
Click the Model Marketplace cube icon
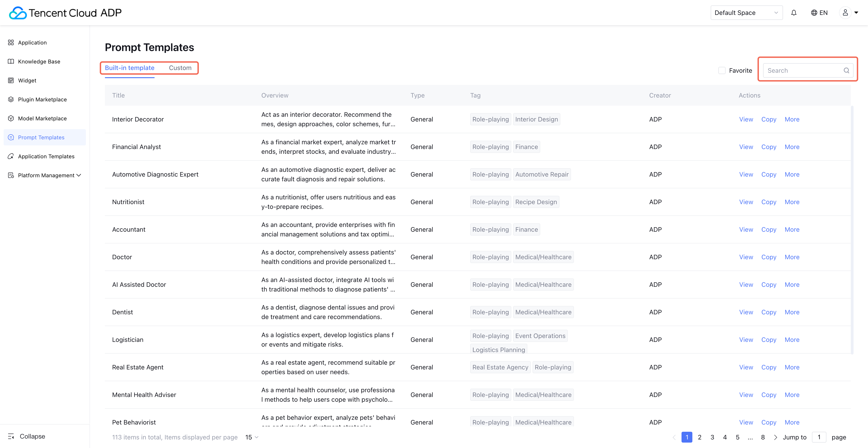[11, 118]
